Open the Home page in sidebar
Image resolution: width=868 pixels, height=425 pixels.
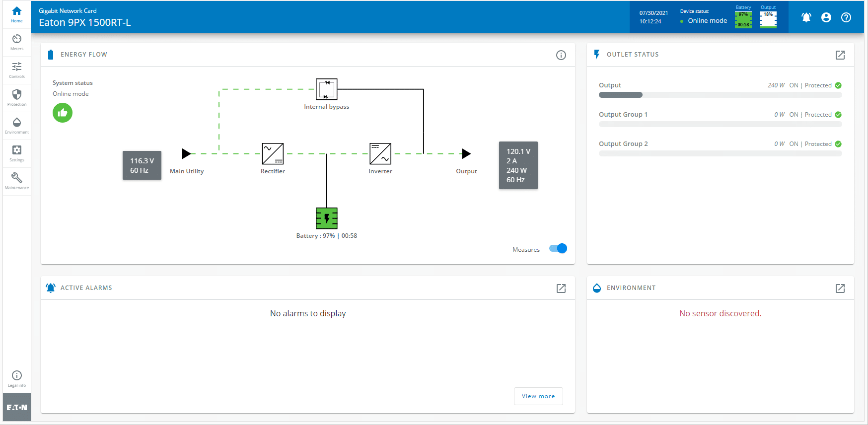[x=17, y=14]
